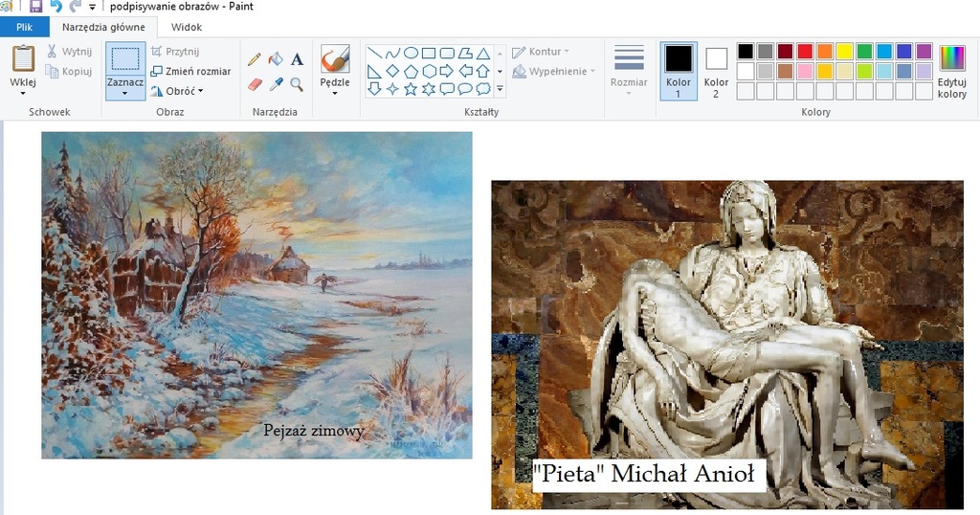Image resolution: width=980 pixels, height=515 pixels.
Task: Undo the last action via the toolbar arrow
Action: point(56,7)
